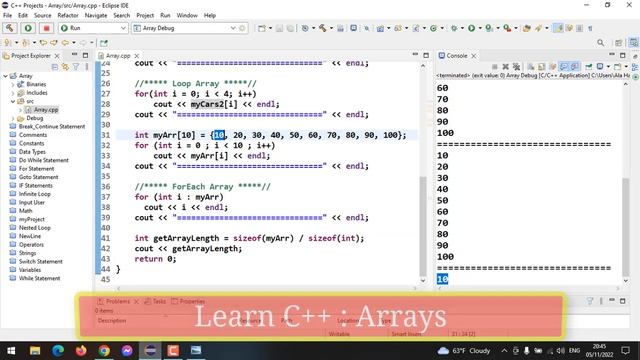Image resolution: width=640 pixels, height=360 pixels.
Task: Click the New file wizard toolbar icon
Action: (x=262, y=28)
